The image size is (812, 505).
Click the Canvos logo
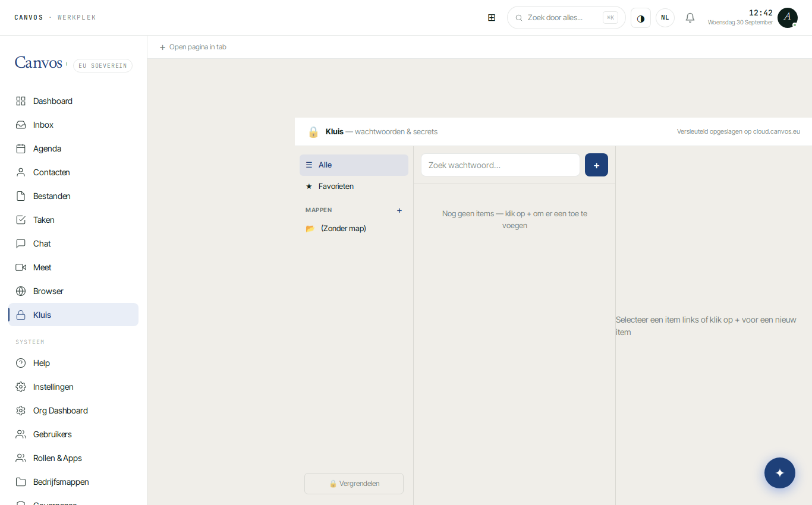pyautogui.click(x=39, y=63)
